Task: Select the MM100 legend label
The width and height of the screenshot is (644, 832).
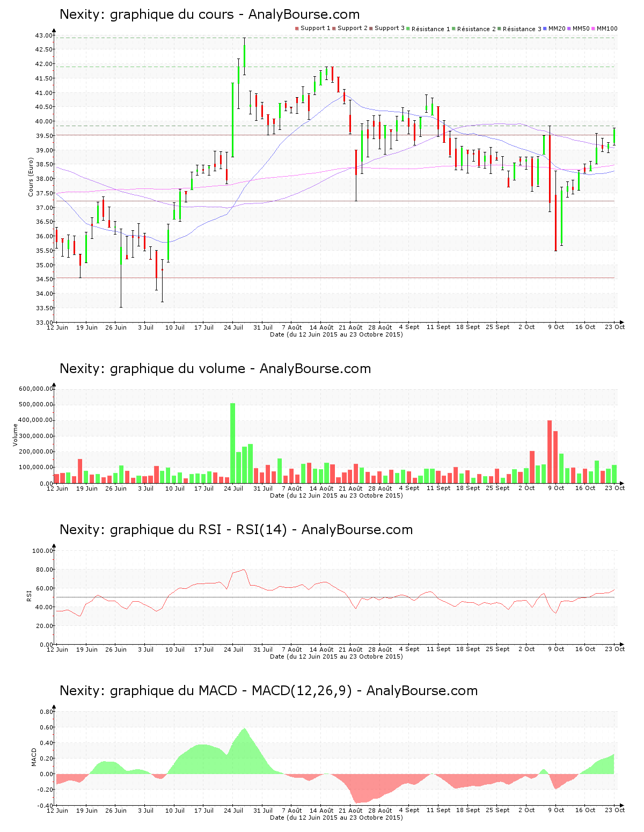Action: [x=607, y=28]
